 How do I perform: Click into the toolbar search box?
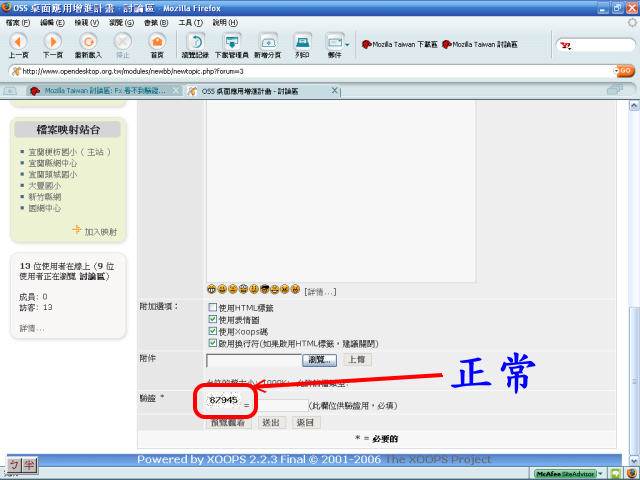(x=602, y=45)
